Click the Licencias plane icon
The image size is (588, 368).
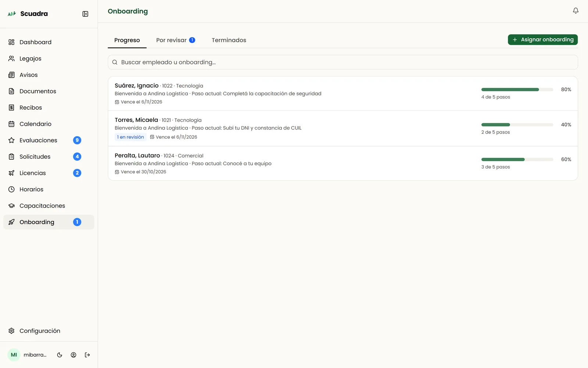pos(11,173)
